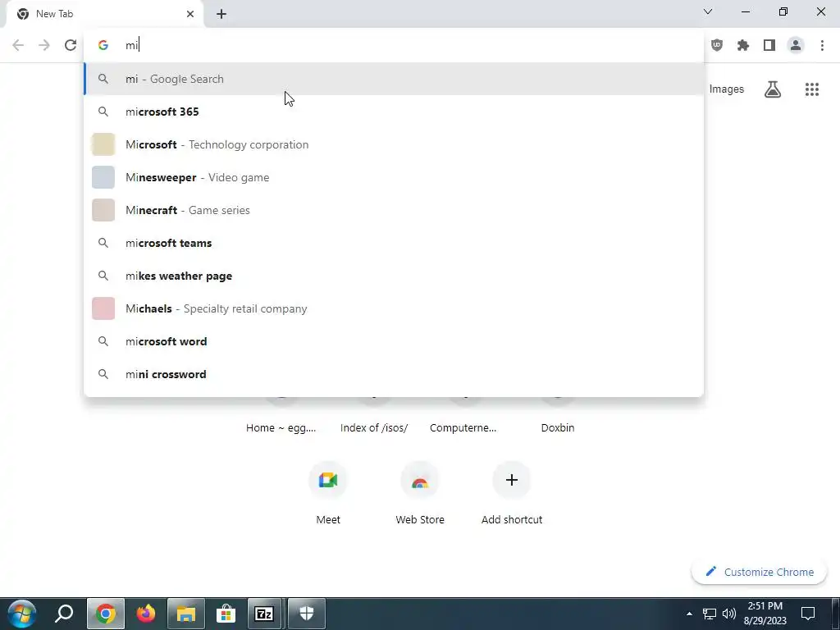Open the Images link
Screen dimensions: 840x630
click(727, 89)
